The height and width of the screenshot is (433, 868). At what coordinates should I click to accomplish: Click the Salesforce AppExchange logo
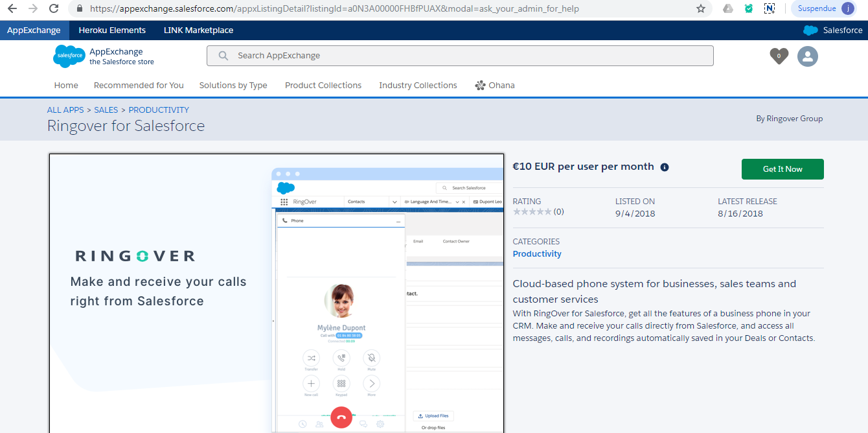tap(103, 56)
